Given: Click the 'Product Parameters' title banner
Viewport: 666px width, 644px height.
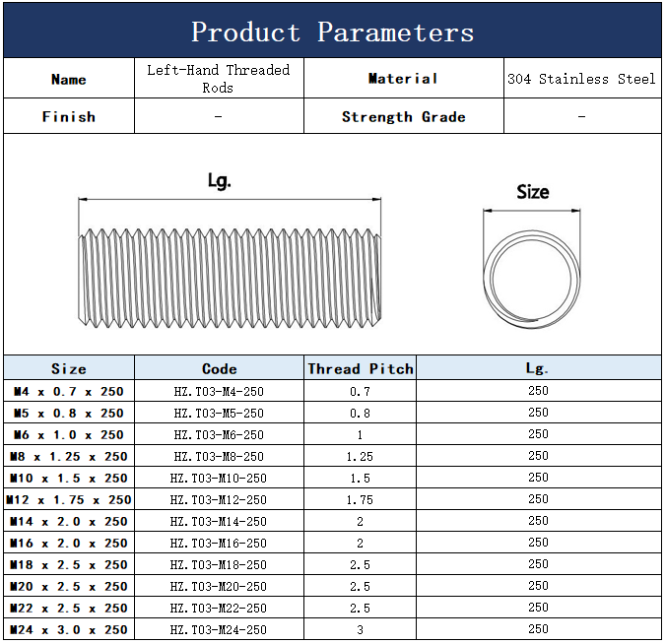Looking at the screenshot, I should pos(333,31).
